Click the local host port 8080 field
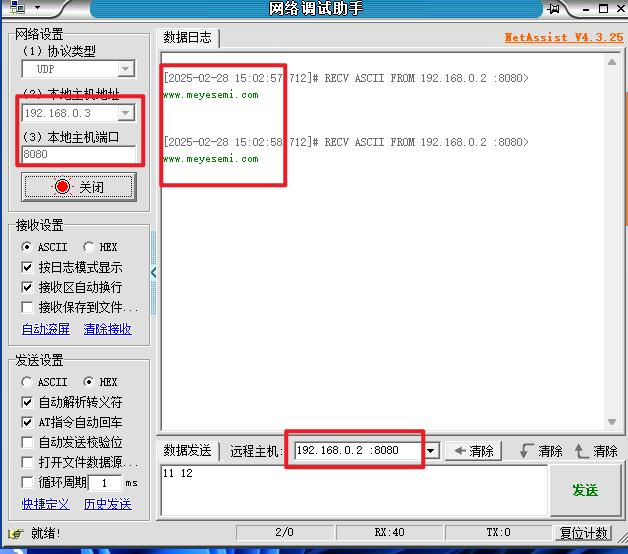Image resolution: width=628 pixels, height=554 pixels. [79, 154]
